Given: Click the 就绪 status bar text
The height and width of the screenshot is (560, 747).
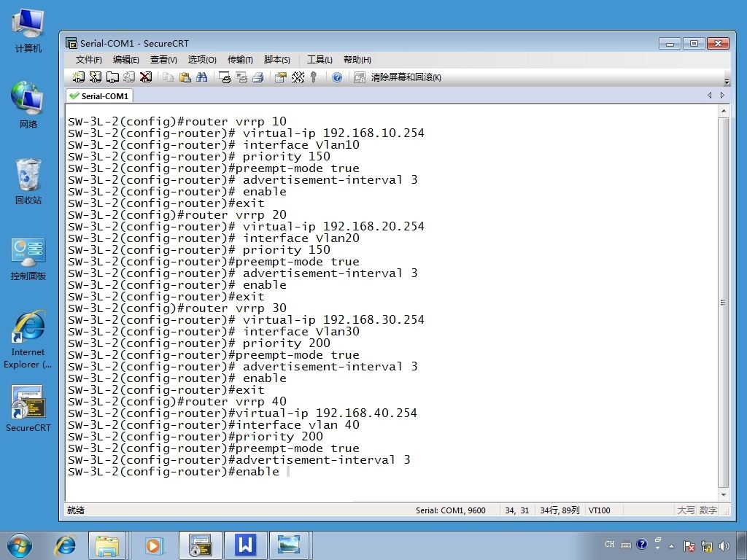Looking at the screenshot, I should tap(76, 510).
